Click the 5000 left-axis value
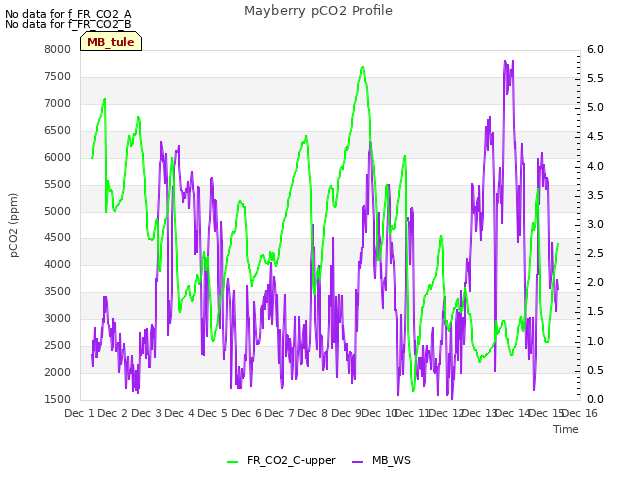 pos(58,211)
